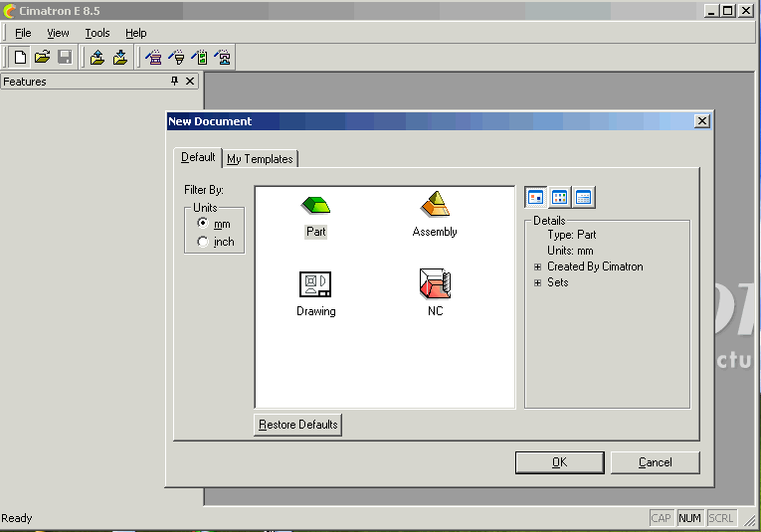Select the inch units radio button
Screen dimensions: 761x532
(203, 241)
